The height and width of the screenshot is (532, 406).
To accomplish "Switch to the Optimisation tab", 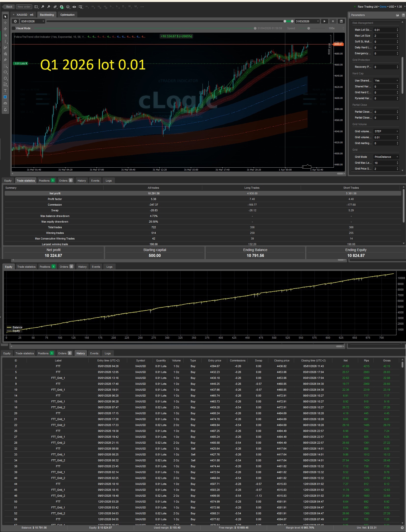I will [x=67, y=15].
